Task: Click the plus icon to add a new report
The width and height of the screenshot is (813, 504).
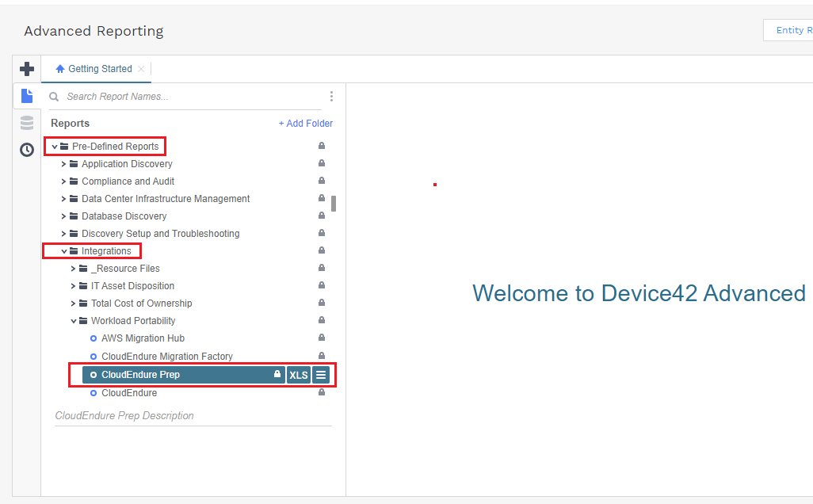Action: click(27, 69)
